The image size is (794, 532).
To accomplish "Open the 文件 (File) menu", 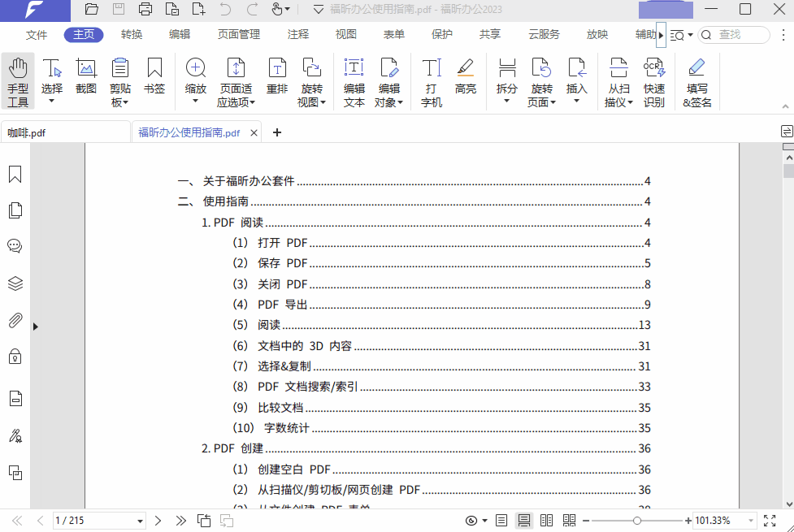I will 37,34.
